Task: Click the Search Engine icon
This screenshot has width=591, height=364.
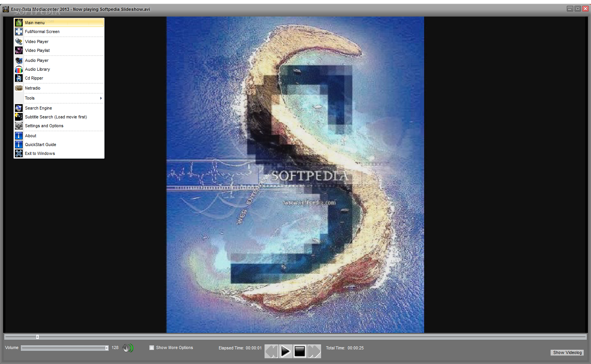Action: pos(19,108)
